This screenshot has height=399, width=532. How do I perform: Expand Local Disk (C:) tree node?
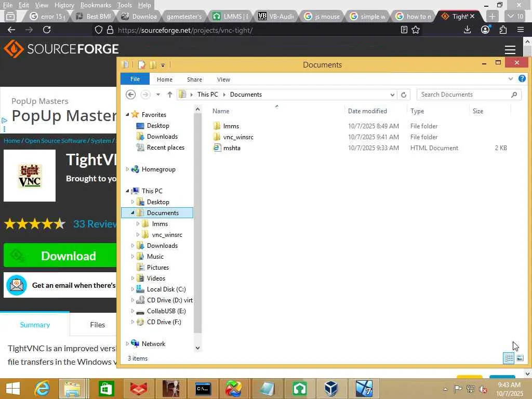click(132, 289)
